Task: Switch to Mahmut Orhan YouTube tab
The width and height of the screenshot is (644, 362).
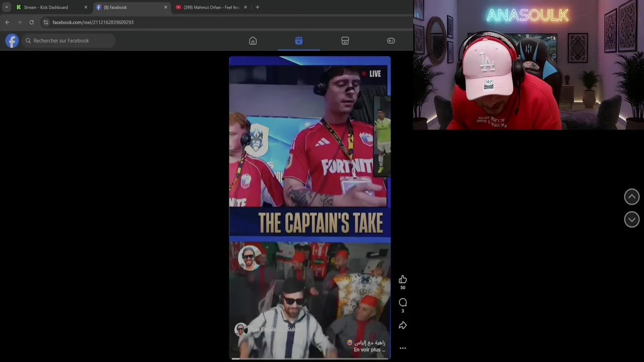Action: 211,7
